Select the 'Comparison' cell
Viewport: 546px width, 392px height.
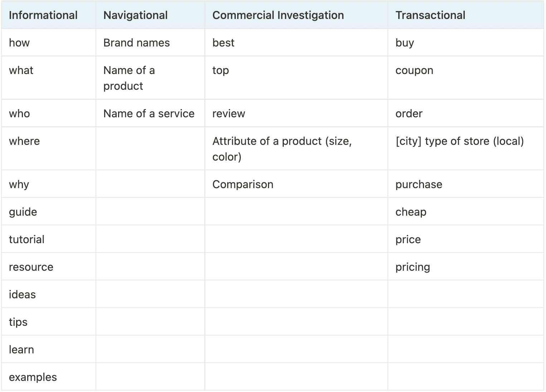(296, 184)
